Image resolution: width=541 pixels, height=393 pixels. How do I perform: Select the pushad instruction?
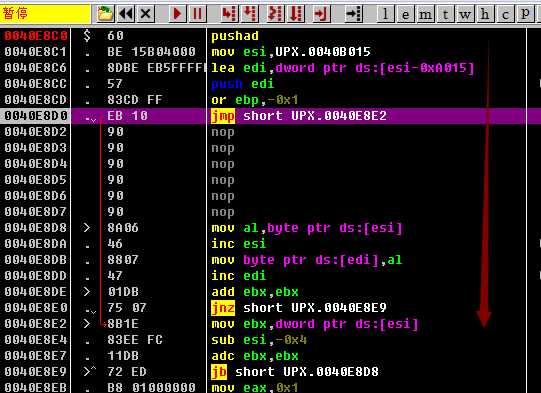(235, 36)
